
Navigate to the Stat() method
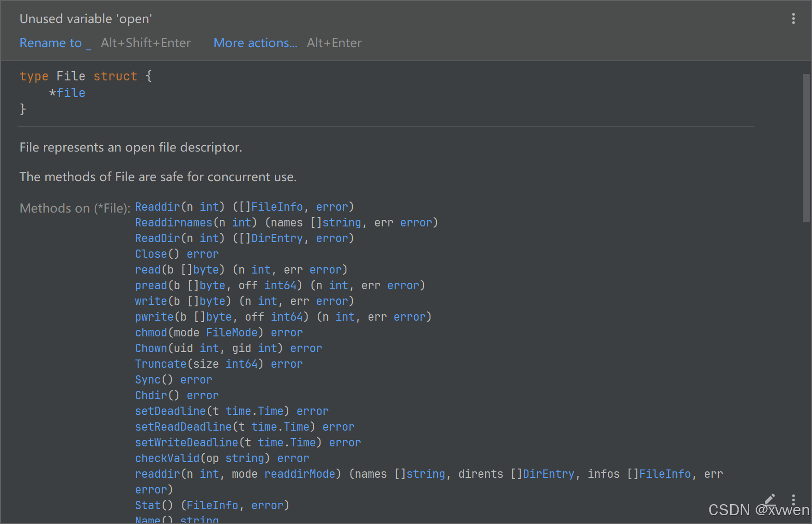pyautogui.click(x=147, y=506)
